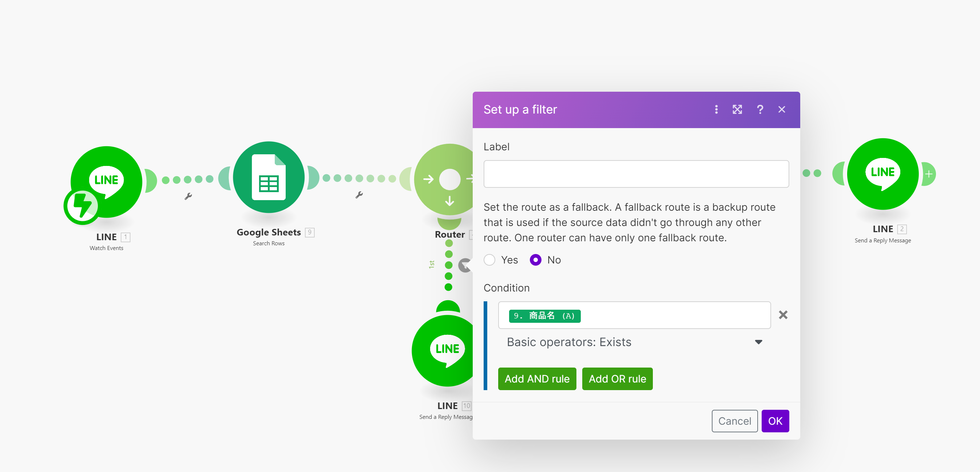Viewport: 980px width, 472px height.
Task: Click Add AND rule button
Action: coord(537,378)
